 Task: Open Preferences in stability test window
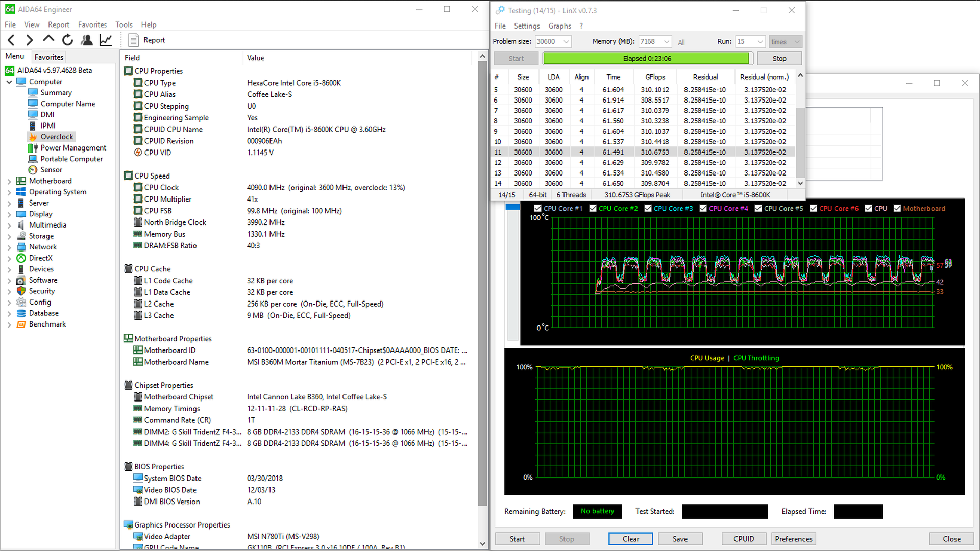tap(794, 539)
